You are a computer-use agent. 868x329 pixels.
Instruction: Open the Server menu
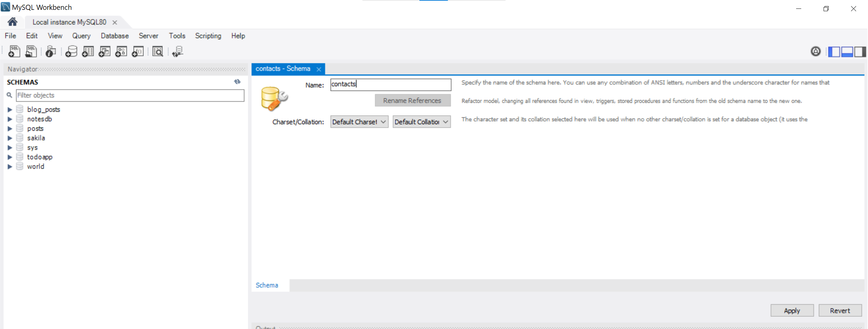148,36
